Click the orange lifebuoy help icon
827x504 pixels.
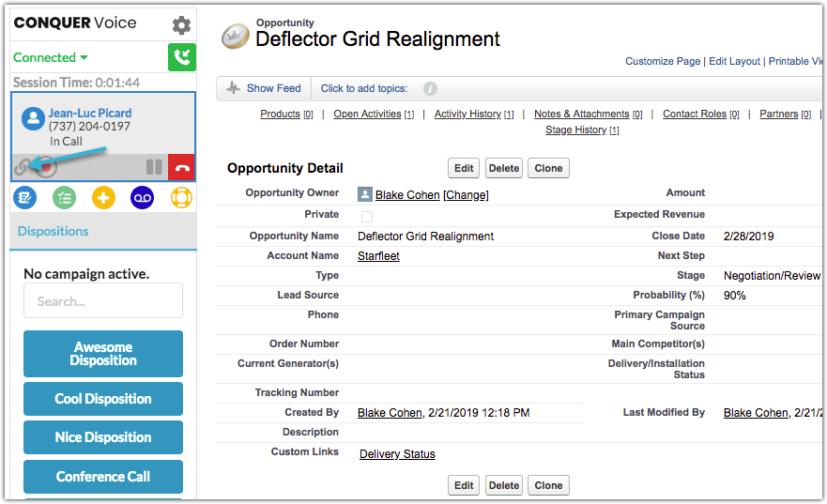(x=181, y=198)
